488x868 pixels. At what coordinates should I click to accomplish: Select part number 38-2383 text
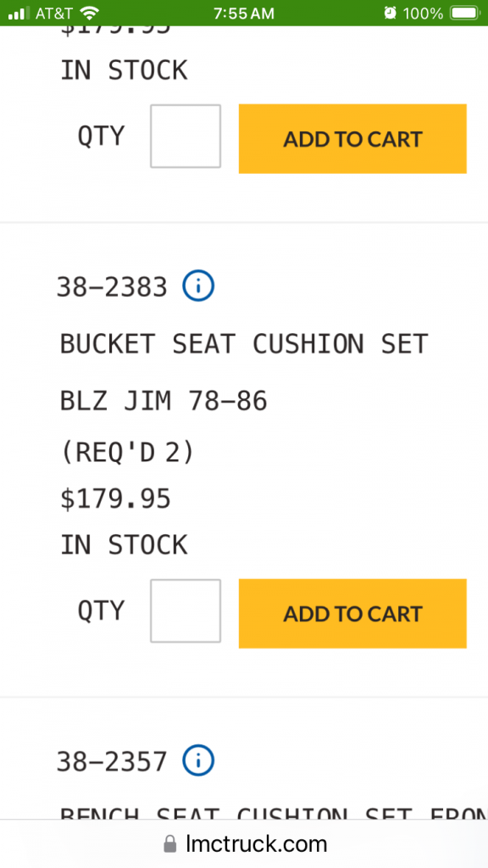point(113,287)
